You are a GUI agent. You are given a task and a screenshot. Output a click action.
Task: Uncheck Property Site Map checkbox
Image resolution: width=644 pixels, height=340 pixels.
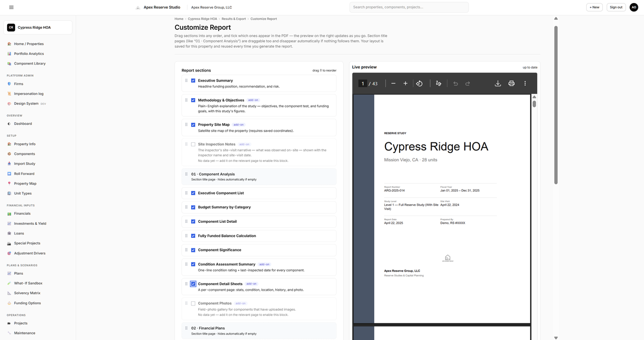click(193, 125)
